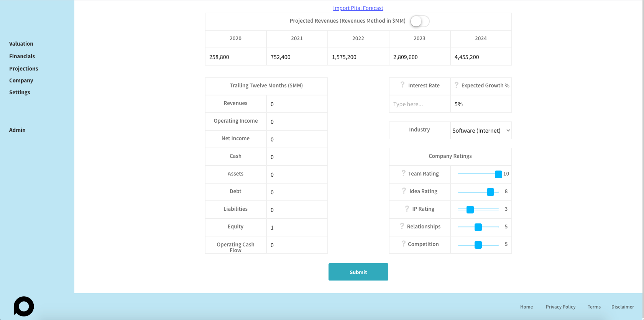This screenshot has width=644, height=320.
Task: Click the help icon beside Relationships
Action: 402,226
